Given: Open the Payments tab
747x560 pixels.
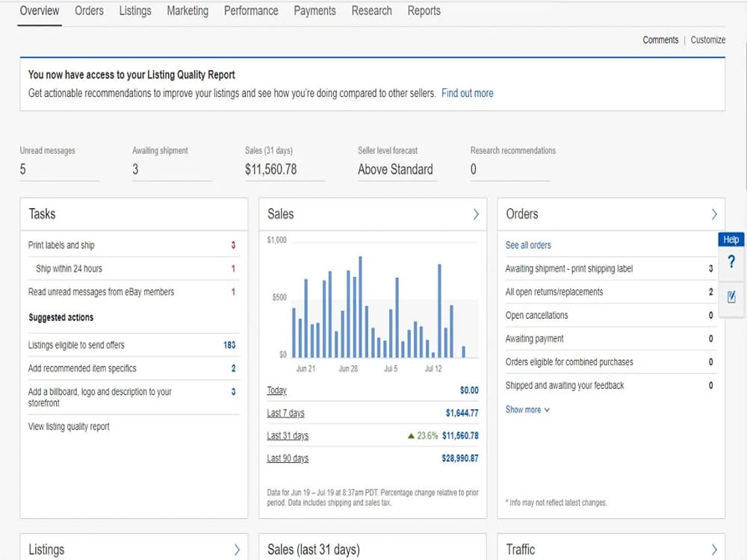Looking at the screenshot, I should pyautogui.click(x=315, y=11).
